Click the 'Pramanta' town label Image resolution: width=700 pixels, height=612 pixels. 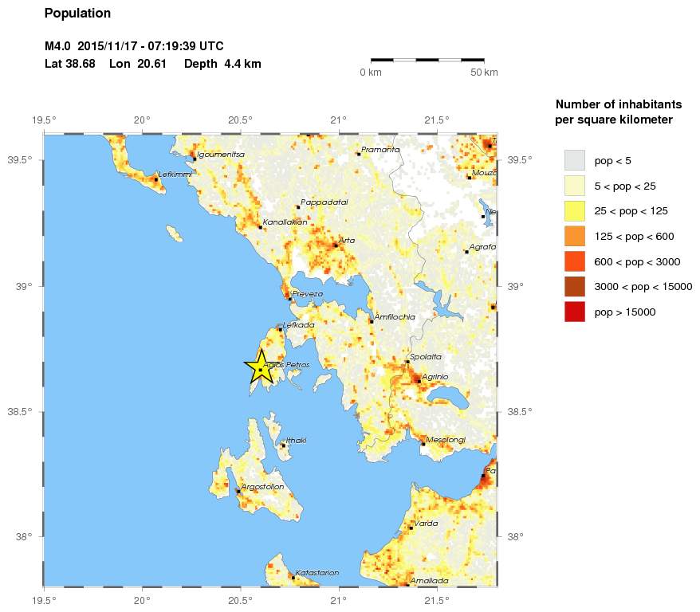pos(380,150)
